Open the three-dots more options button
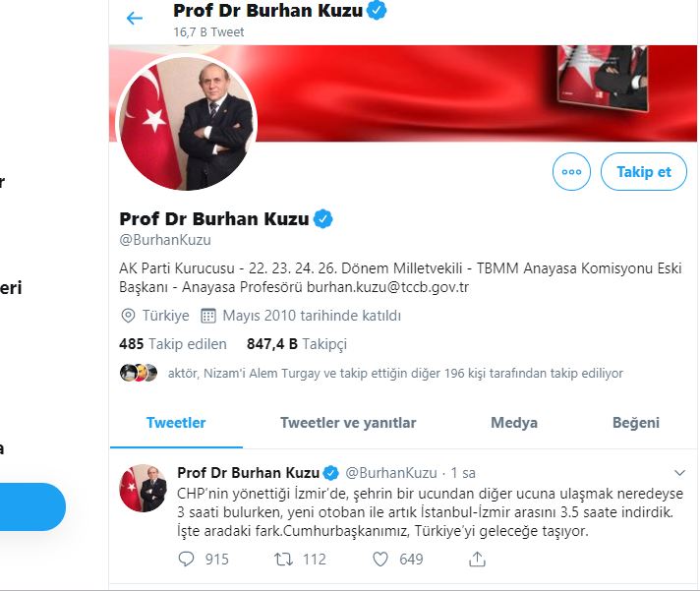The height and width of the screenshot is (591, 700). pyautogui.click(x=571, y=172)
